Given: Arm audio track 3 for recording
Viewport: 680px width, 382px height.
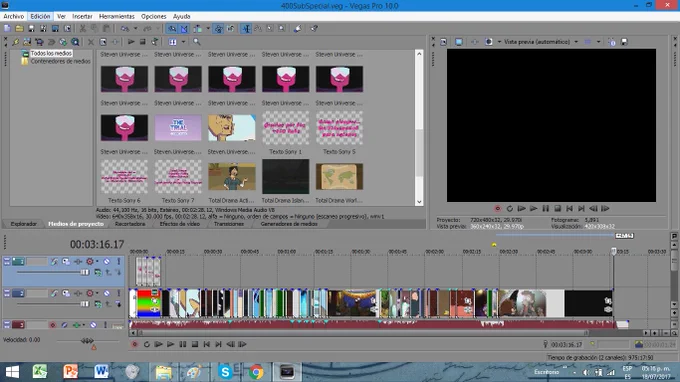Looking at the screenshot, I should pos(52,325).
